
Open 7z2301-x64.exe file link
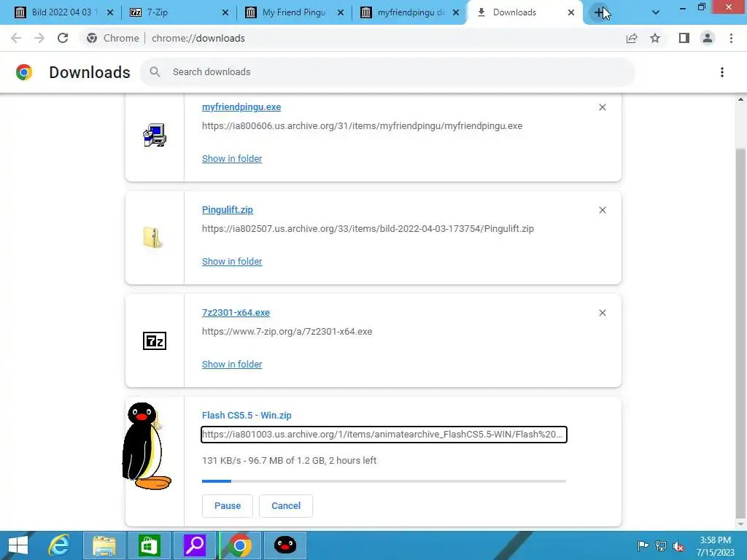[x=236, y=313]
